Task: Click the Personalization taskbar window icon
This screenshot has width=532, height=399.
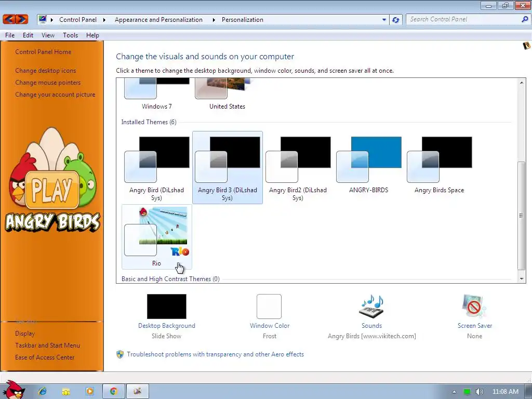Action: coord(137,392)
